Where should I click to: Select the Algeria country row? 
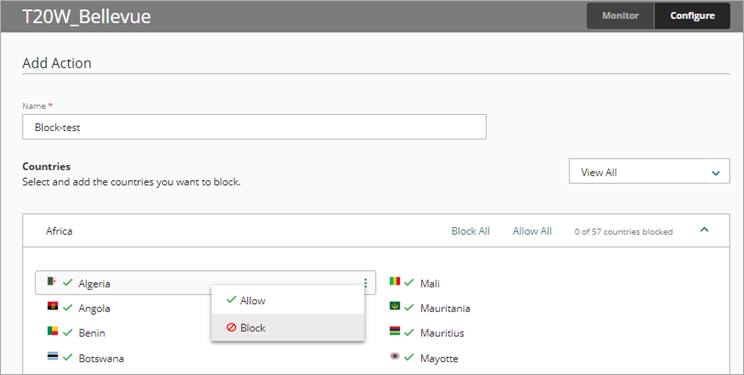[x=205, y=283]
